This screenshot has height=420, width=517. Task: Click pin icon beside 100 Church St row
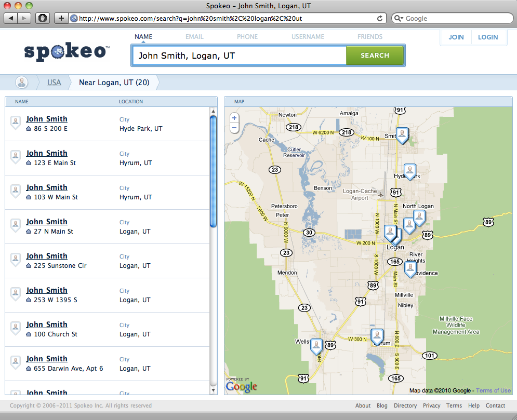16,328
